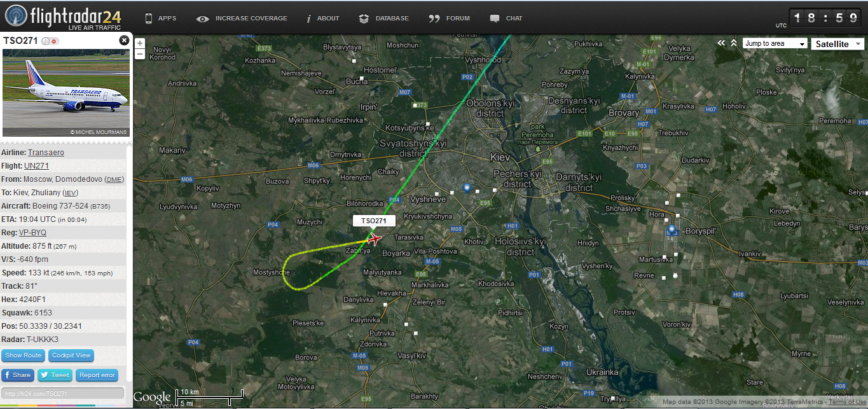This screenshot has width=868, height=409.
Task: Click the red TSO271 airplane icon on map
Action: tap(374, 239)
